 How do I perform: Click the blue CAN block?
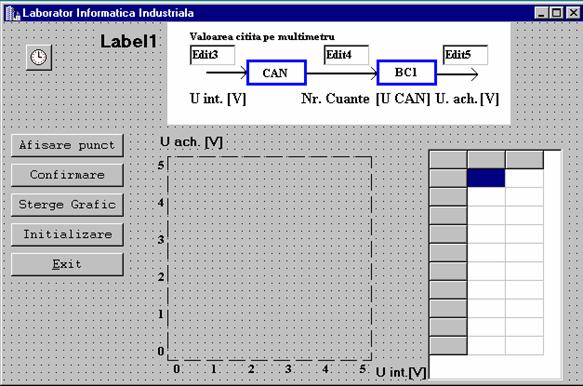pos(276,73)
